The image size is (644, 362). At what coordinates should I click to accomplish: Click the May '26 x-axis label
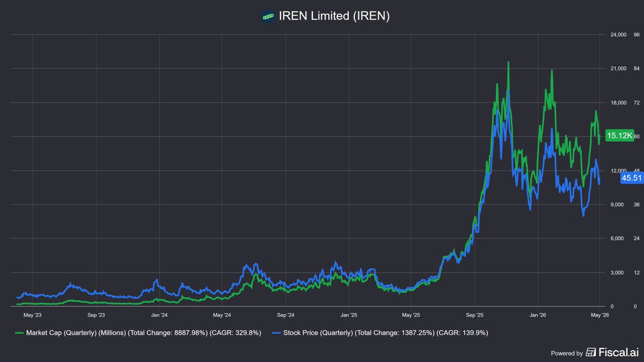(x=599, y=315)
